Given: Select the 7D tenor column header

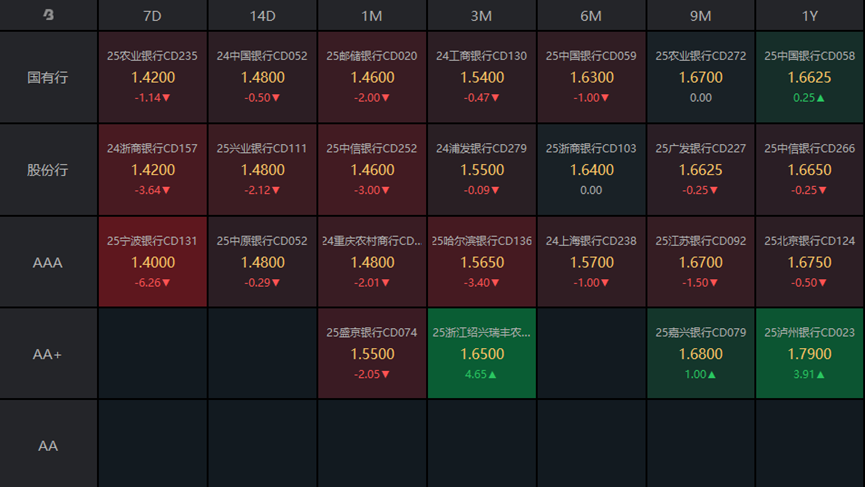Looking at the screenshot, I should coord(153,15).
